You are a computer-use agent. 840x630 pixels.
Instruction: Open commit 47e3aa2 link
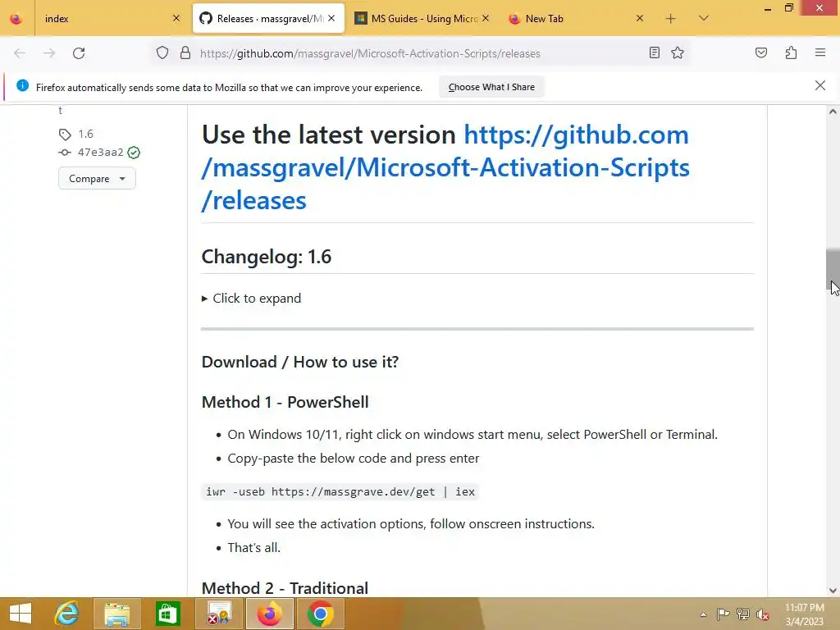pos(101,152)
